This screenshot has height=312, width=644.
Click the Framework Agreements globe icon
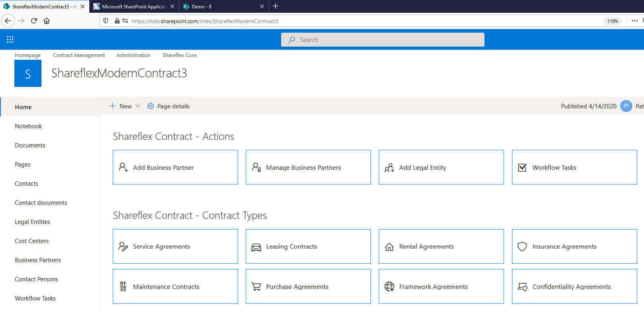click(389, 286)
